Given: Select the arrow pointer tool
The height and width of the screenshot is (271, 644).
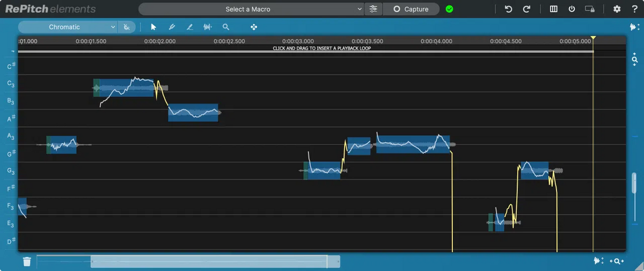Looking at the screenshot, I should click(x=153, y=27).
